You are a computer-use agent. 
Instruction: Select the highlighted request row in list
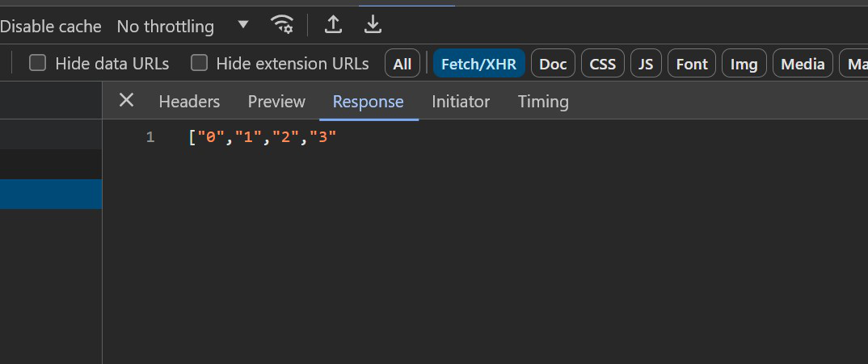point(51,195)
